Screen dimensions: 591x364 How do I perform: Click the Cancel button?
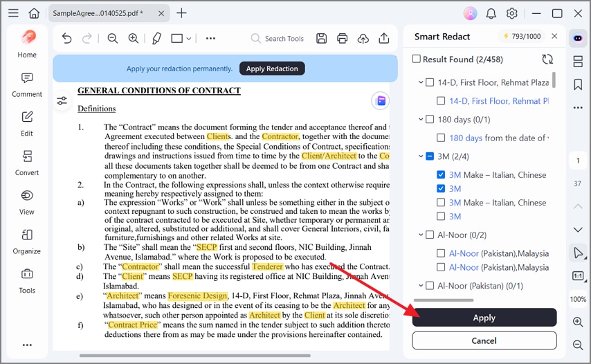[484, 340]
